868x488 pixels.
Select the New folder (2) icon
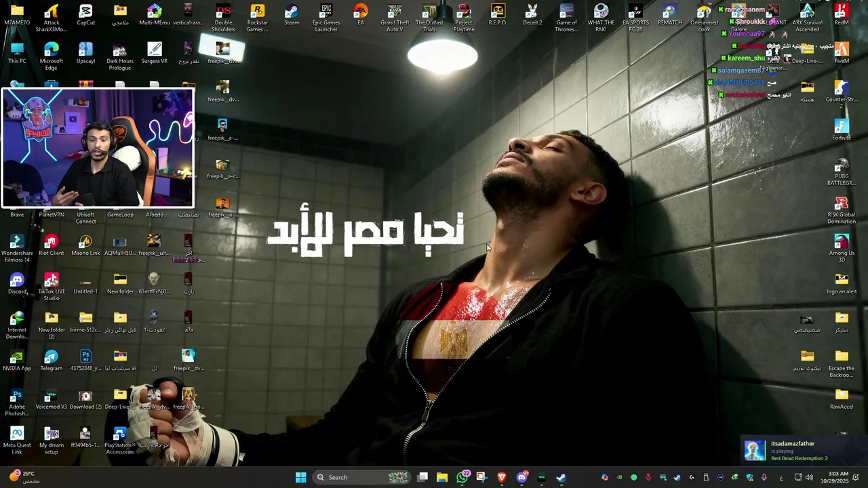click(x=52, y=325)
